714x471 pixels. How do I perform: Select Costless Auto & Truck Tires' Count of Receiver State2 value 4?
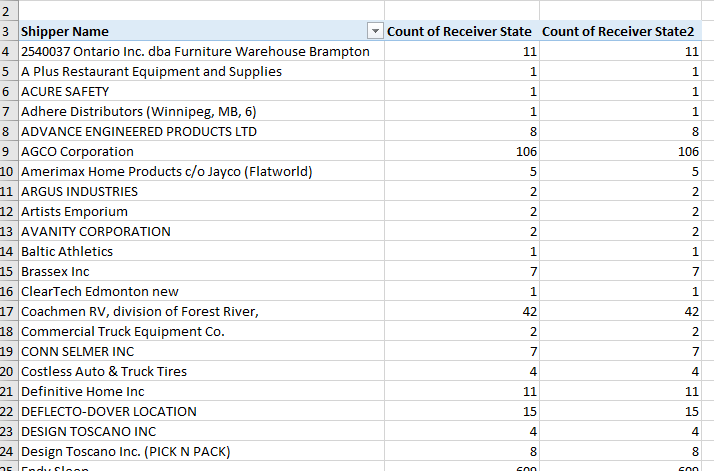tap(620, 372)
